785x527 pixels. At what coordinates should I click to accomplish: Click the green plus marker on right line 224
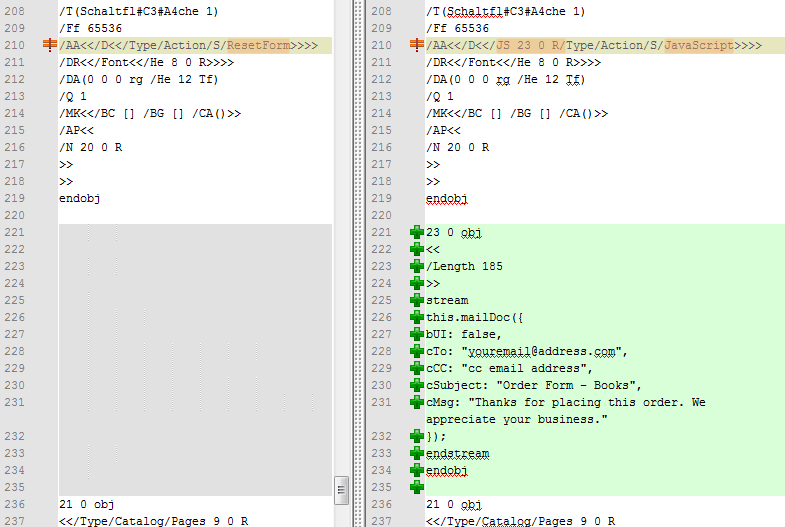click(x=417, y=283)
